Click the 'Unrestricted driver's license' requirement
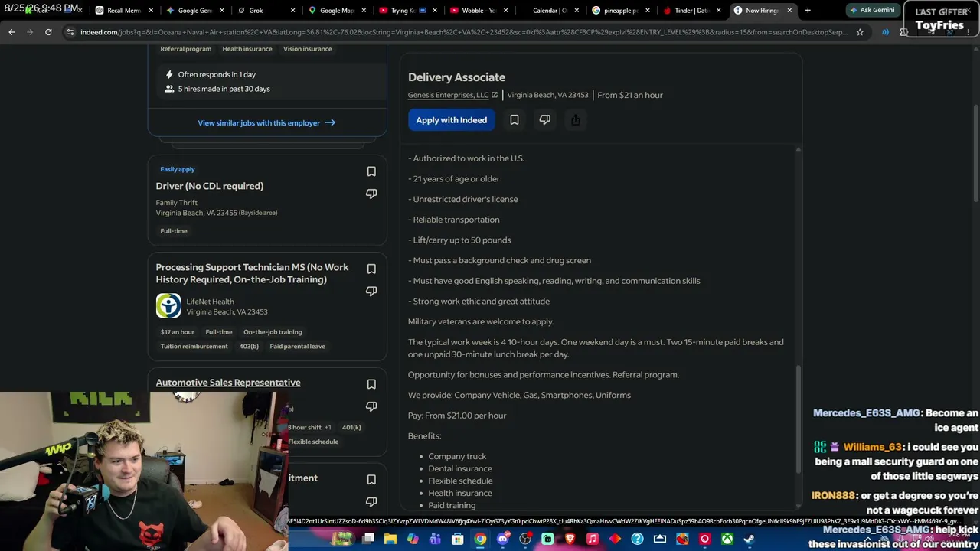This screenshot has height=551, width=980. (463, 199)
